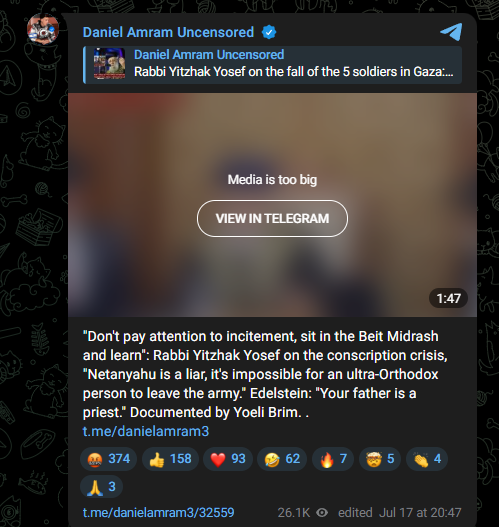The image size is (499, 527).
Task: Open the Telegram paper plane icon
Action: (x=451, y=32)
